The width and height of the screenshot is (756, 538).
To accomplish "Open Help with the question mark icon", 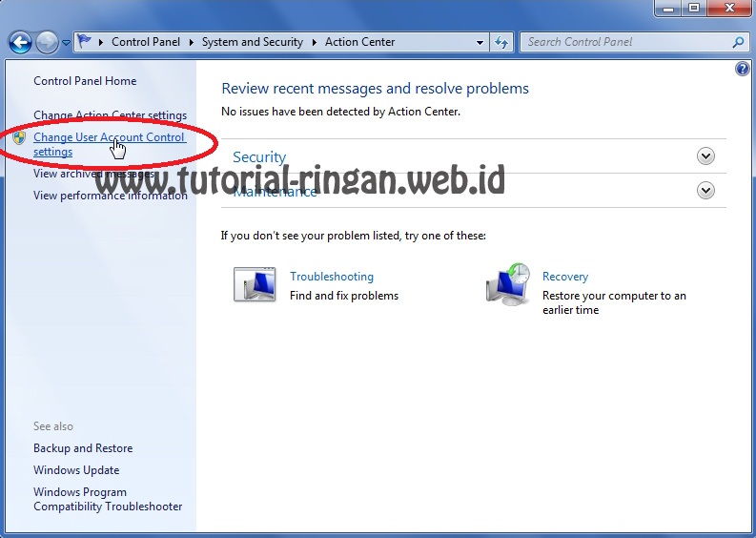I will tap(743, 69).
